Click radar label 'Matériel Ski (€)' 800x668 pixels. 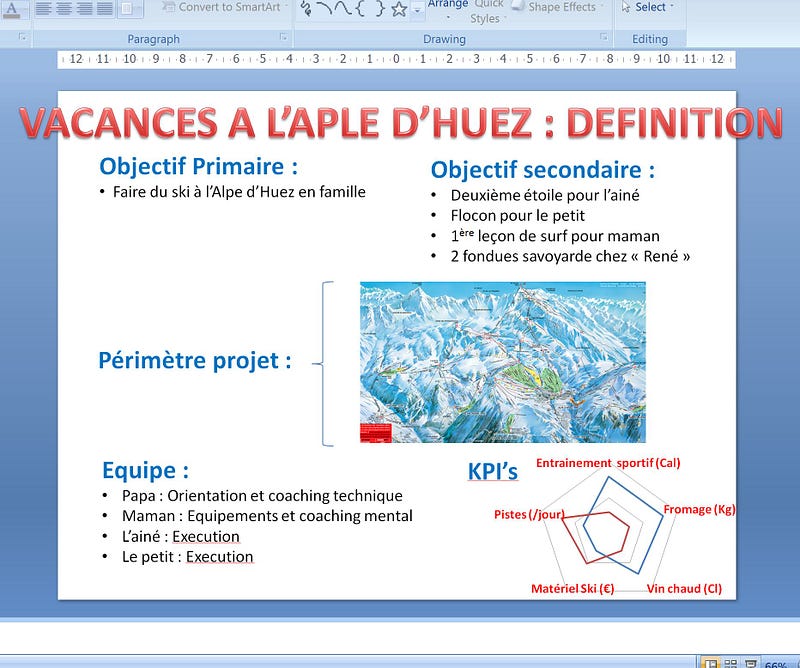pyautogui.click(x=572, y=589)
